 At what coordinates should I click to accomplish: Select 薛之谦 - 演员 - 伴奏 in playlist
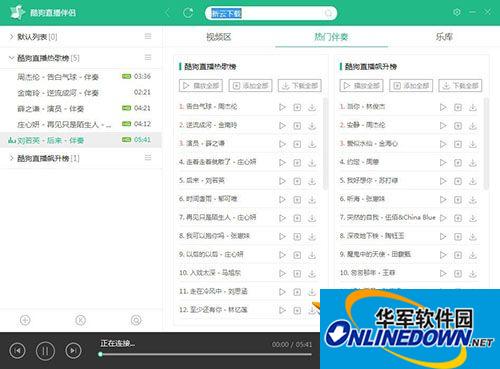pyautogui.click(x=81, y=108)
